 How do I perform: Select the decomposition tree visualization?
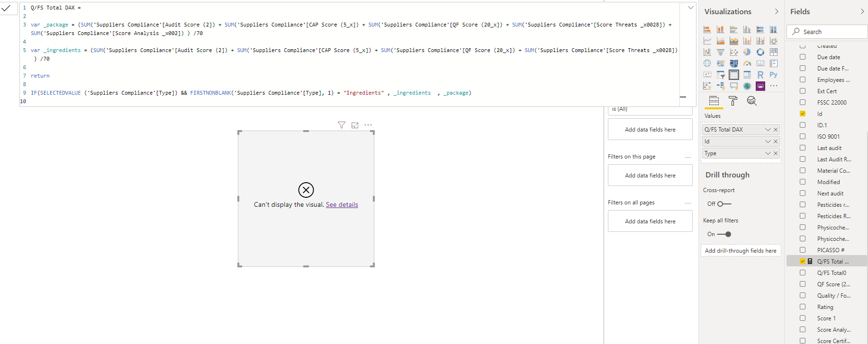pos(720,86)
